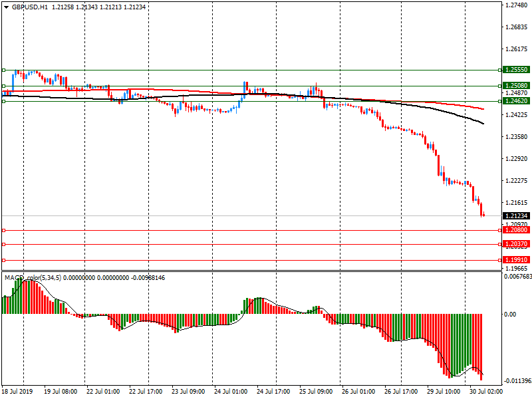
Task: Grab the left handle of the 1.25080 line
Action: coord(4,86)
